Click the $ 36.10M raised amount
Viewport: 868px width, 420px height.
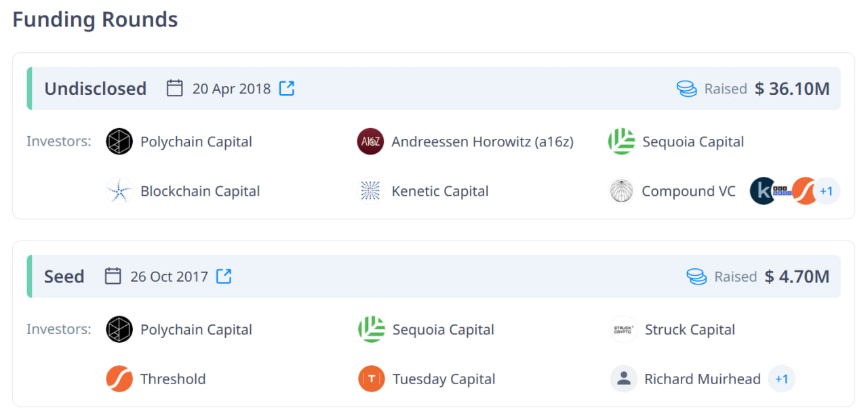point(792,89)
